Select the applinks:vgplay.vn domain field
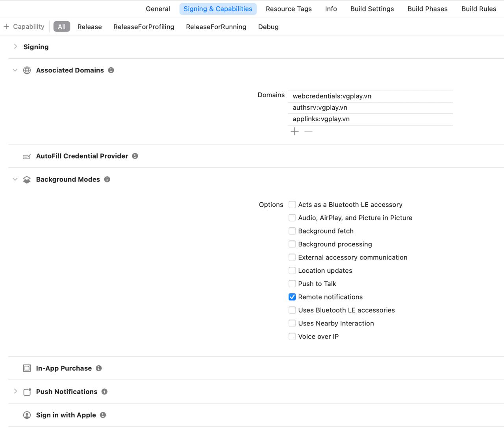This screenshot has height=442, width=504. pyautogui.click(x=370, y=119)
